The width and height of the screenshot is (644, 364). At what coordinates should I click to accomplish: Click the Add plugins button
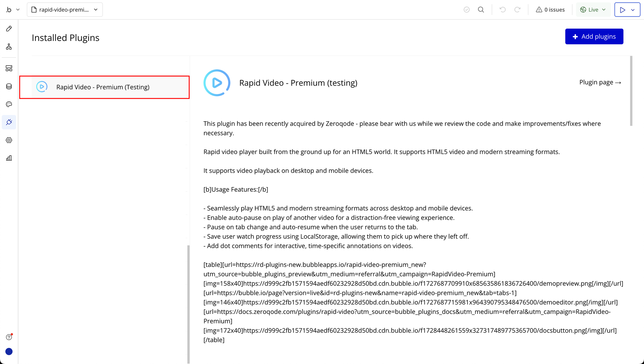point(594,37)
